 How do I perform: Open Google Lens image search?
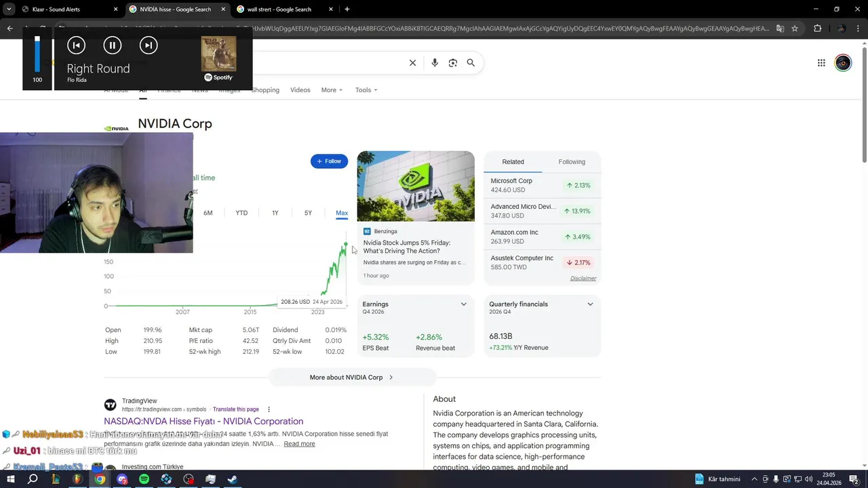[x=452, y=63]
